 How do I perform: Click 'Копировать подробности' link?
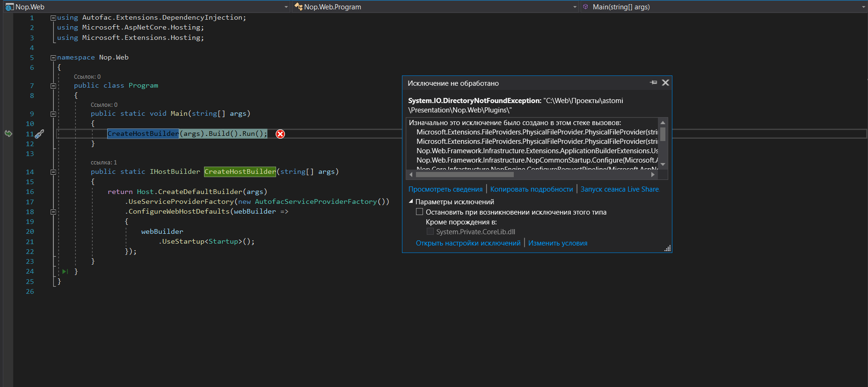532,189
